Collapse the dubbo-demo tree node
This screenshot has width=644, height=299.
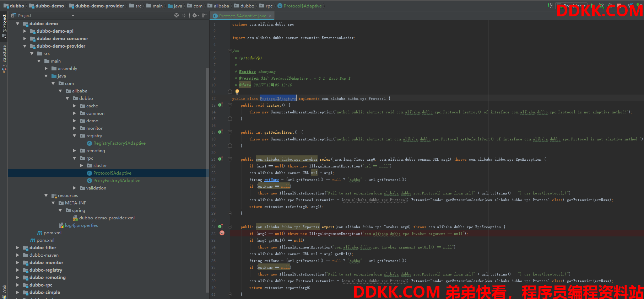click(17, 23)
